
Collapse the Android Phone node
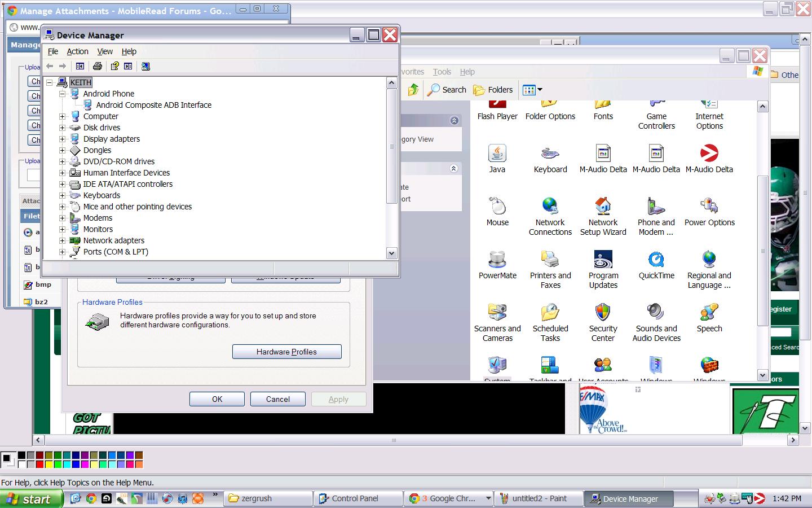coord(63,94)
